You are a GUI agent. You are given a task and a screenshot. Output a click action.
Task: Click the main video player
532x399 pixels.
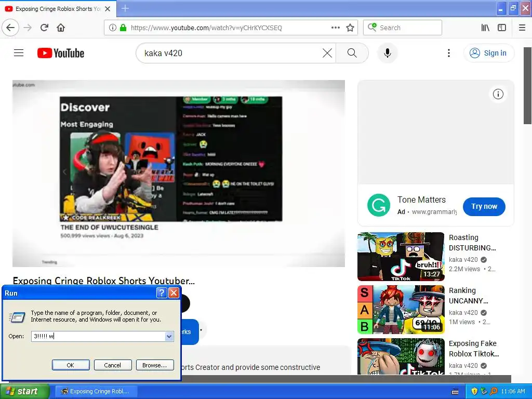click(179, 174)
